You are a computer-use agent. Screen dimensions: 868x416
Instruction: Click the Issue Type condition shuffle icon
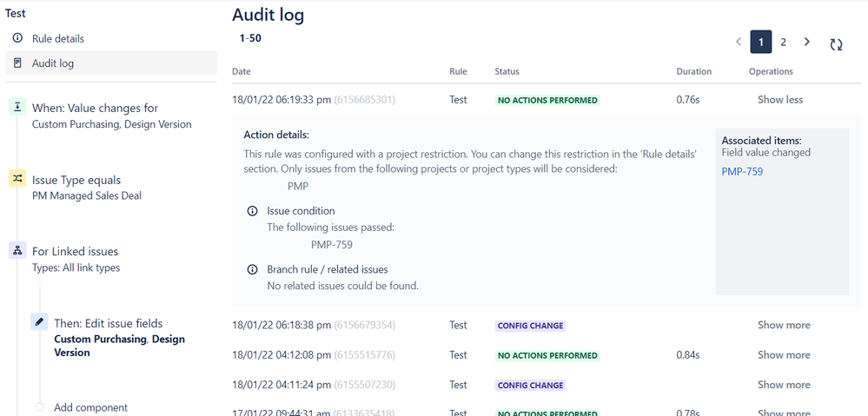coord(17,179)
